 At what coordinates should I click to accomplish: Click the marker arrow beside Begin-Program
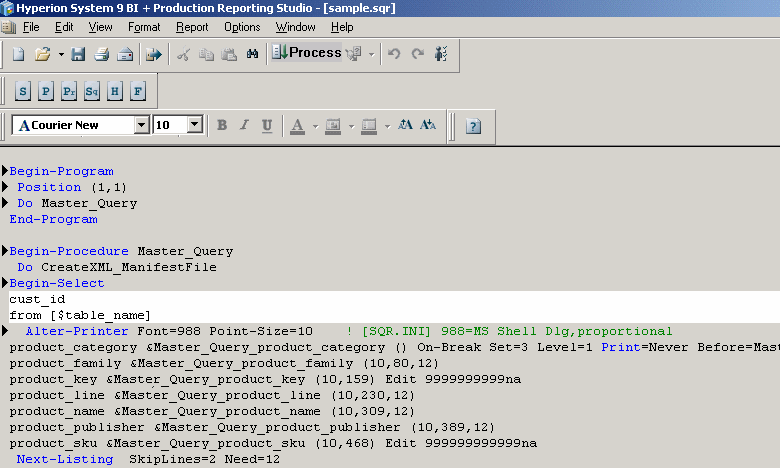(x=5, y=171)
